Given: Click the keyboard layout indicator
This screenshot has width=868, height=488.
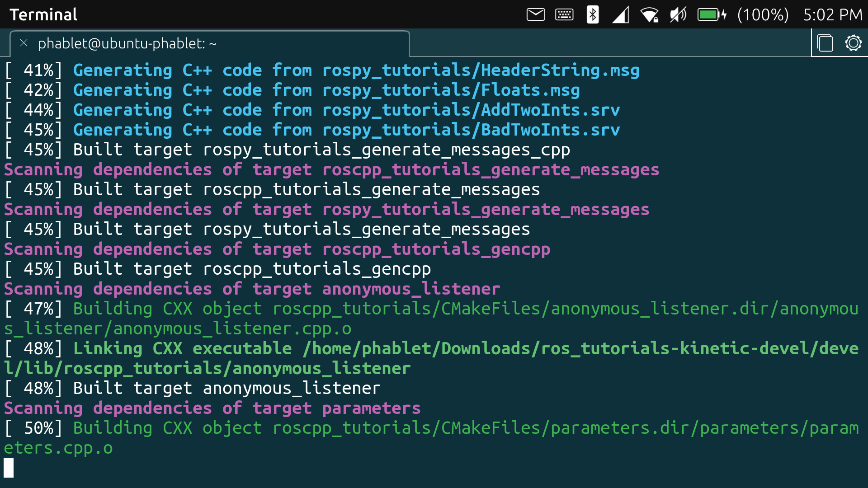Looking at the screenshot, I should pos(563,14).
